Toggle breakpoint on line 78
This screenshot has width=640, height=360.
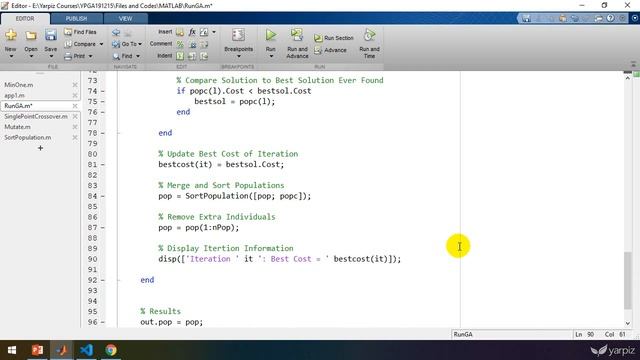point(103,133)
